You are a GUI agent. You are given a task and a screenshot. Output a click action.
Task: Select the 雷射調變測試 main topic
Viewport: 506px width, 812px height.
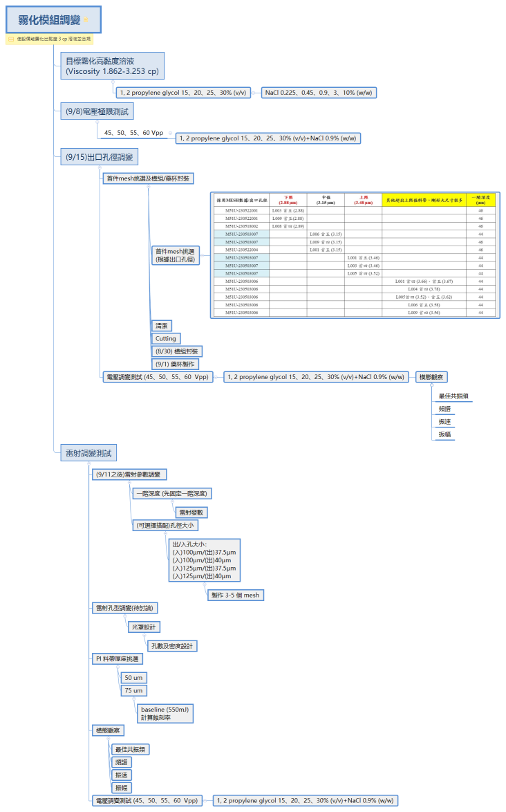click(x=87, y=454)
